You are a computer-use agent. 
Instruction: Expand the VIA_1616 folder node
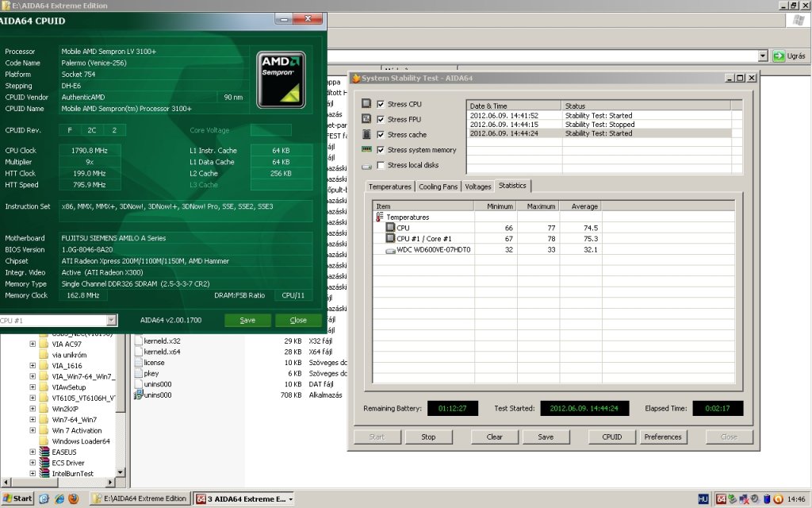33,365
